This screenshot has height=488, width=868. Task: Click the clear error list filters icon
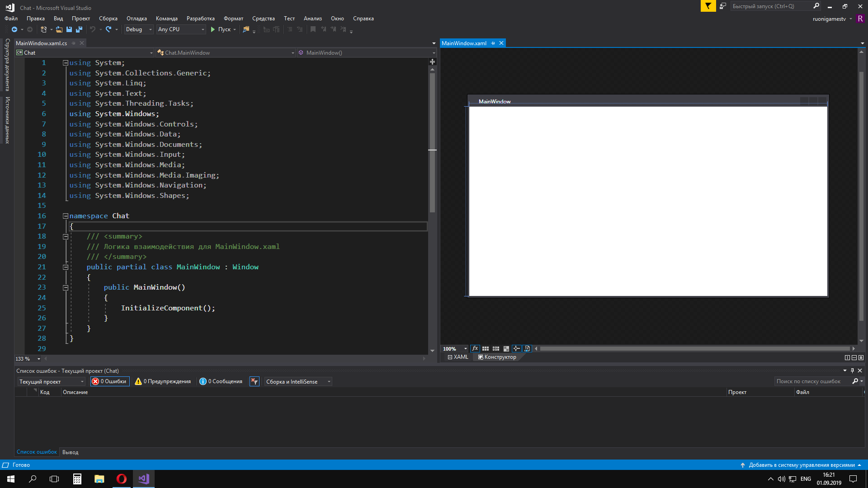(255, 382)
